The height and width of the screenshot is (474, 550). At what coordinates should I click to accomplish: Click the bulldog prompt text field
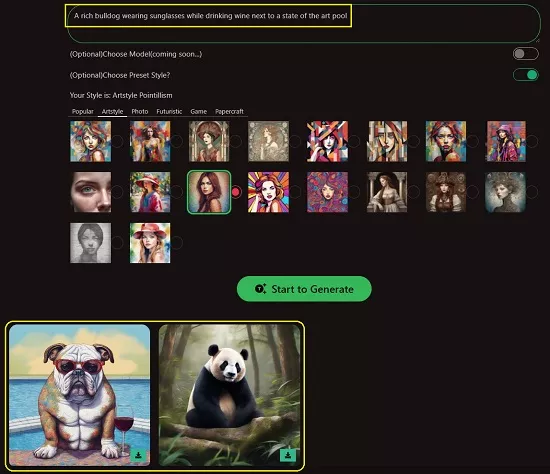303,23
